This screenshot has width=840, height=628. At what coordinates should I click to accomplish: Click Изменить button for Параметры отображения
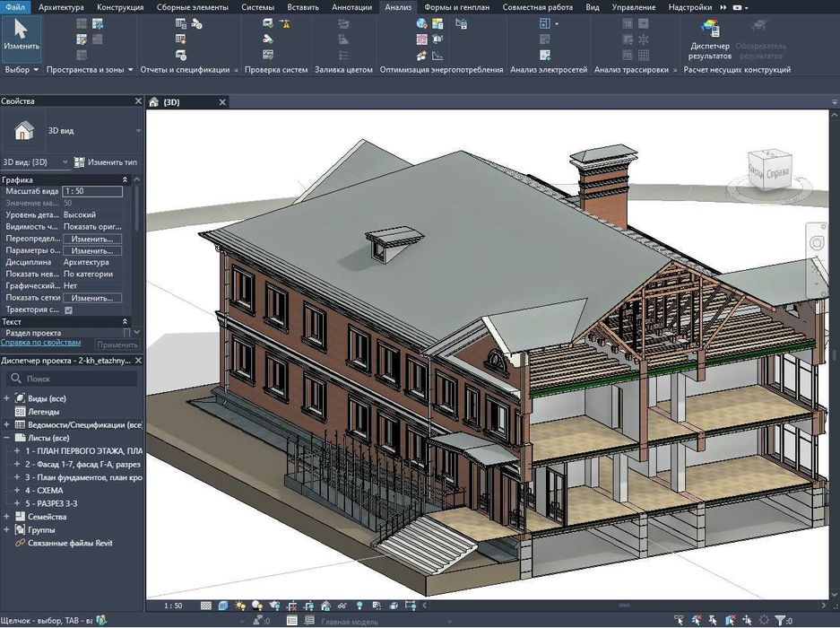92,251
